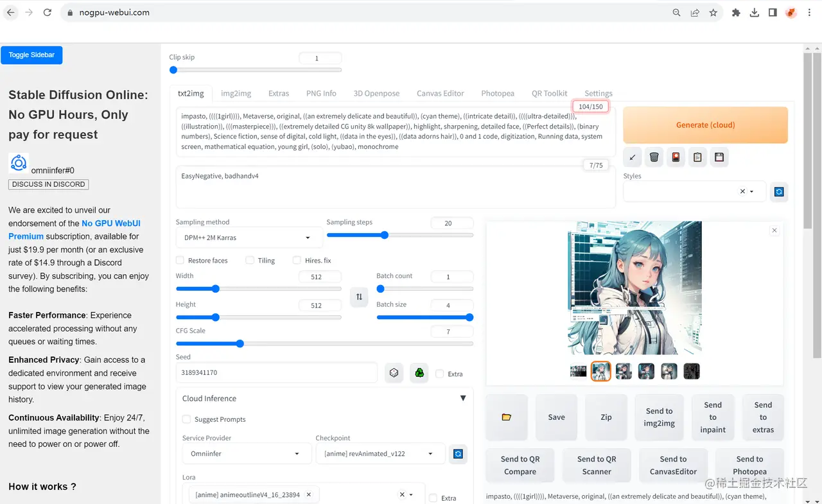The image size is (822, 504).
Task: Randomize the seed with the dice icon
Action: click(x=394, y=372)
